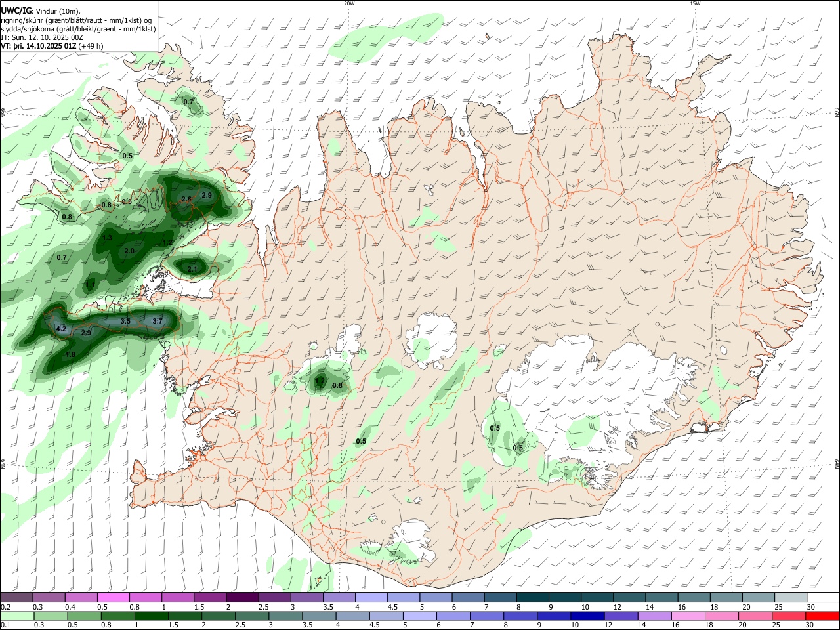
Task: Click the 0.2 label under the upper legend row
Action: 5,607
